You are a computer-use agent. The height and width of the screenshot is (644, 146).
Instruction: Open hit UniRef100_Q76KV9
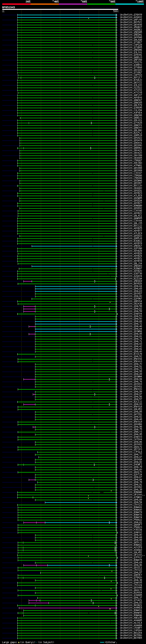click(x=131, y=15)
